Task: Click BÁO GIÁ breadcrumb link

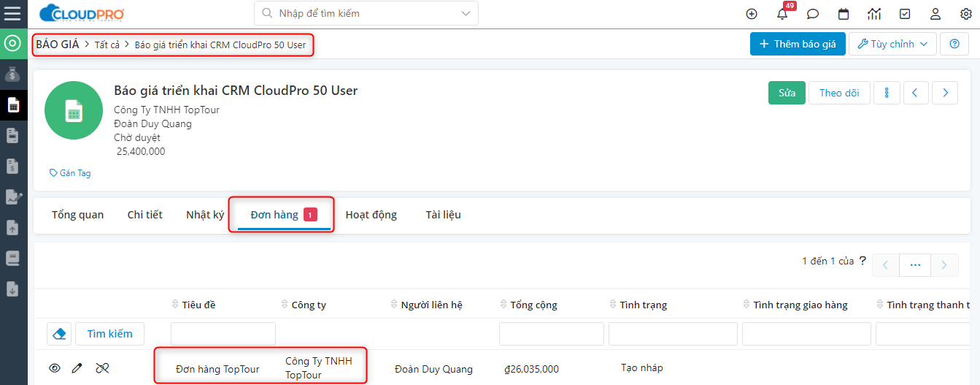Action: [57, 45]
